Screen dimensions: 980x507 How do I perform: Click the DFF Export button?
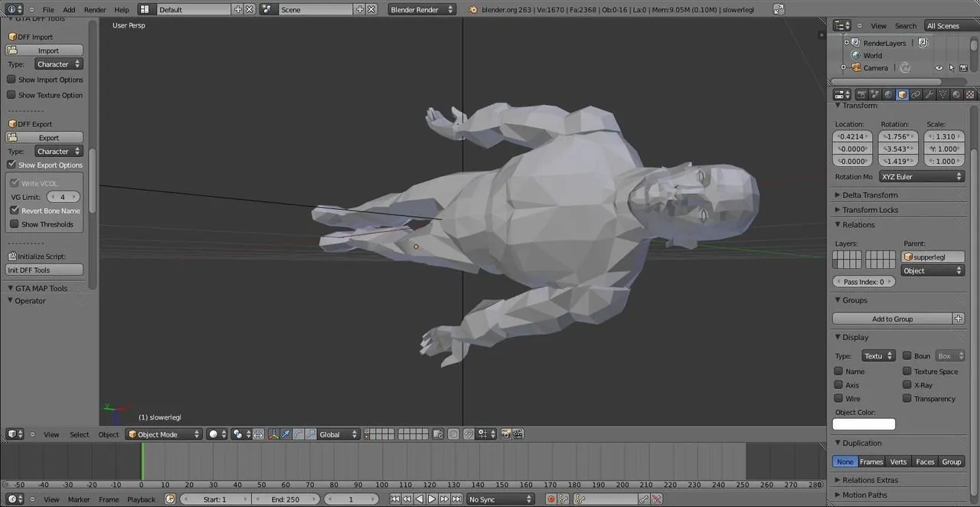tap(44, 138)
